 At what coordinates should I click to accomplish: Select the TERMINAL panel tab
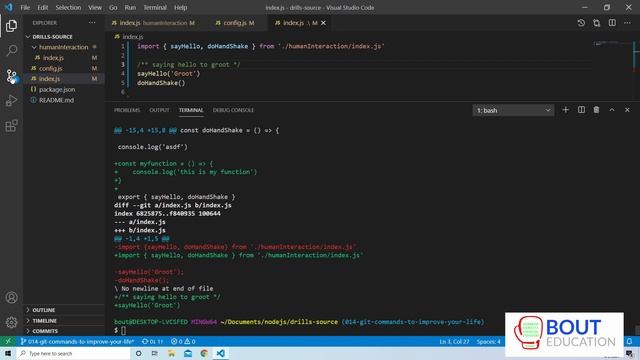coord(191,110)
